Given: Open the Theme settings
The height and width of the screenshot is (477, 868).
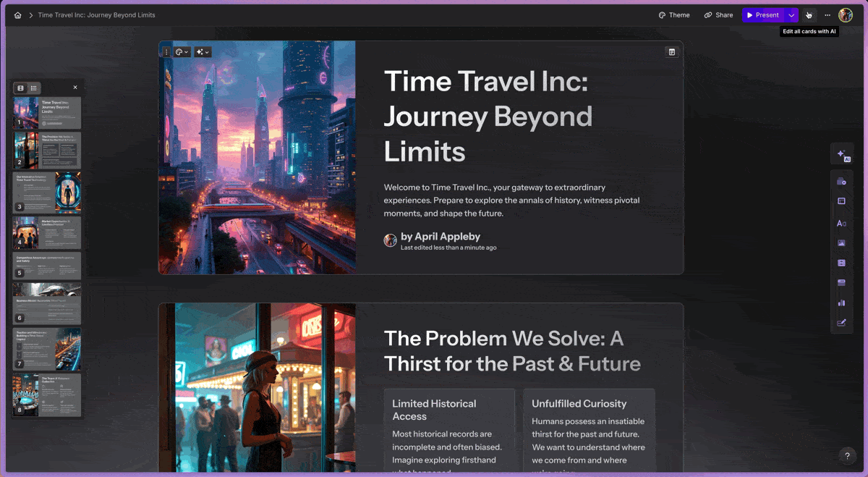Looking at the screenshot, I should (x=674, y=15).
